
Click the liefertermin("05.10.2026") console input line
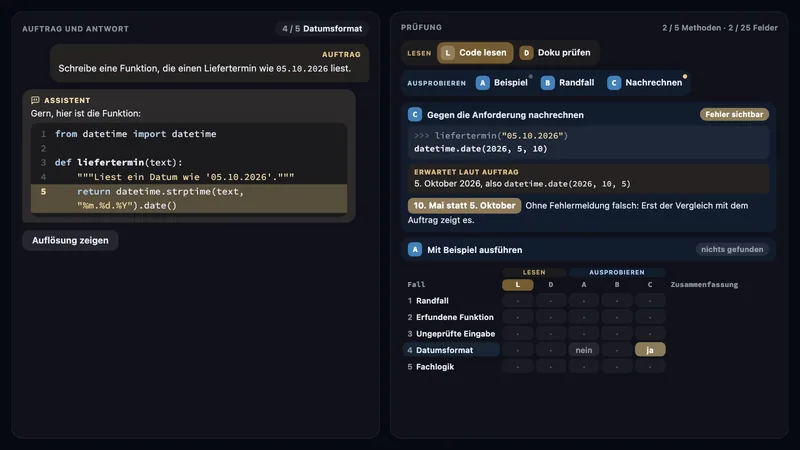[491, 136]
